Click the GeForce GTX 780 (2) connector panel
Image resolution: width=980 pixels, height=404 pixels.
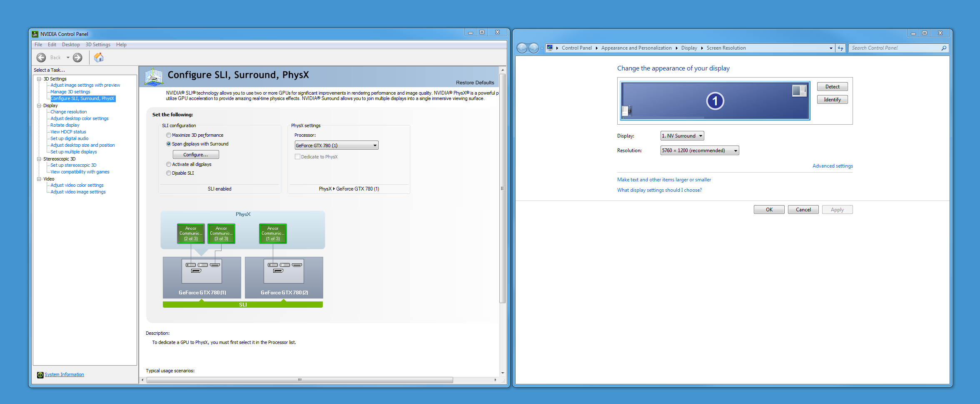[284, 271]
